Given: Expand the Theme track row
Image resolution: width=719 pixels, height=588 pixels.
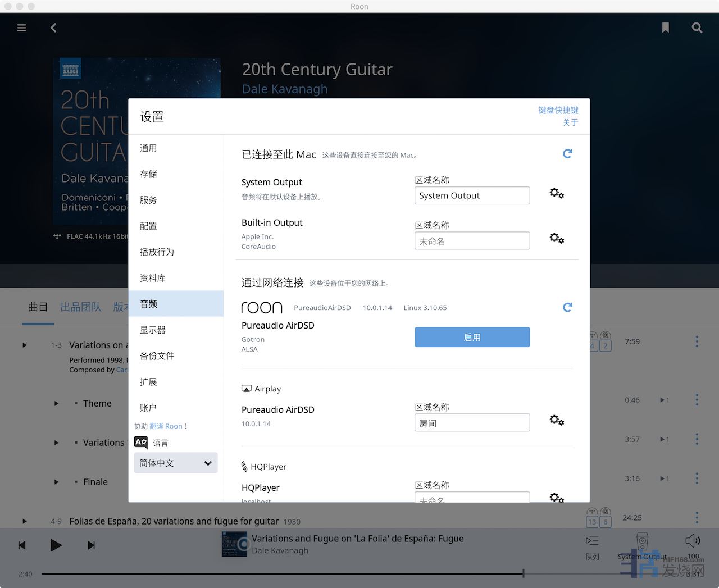Looking at the screenshot, I should (56, 403).
